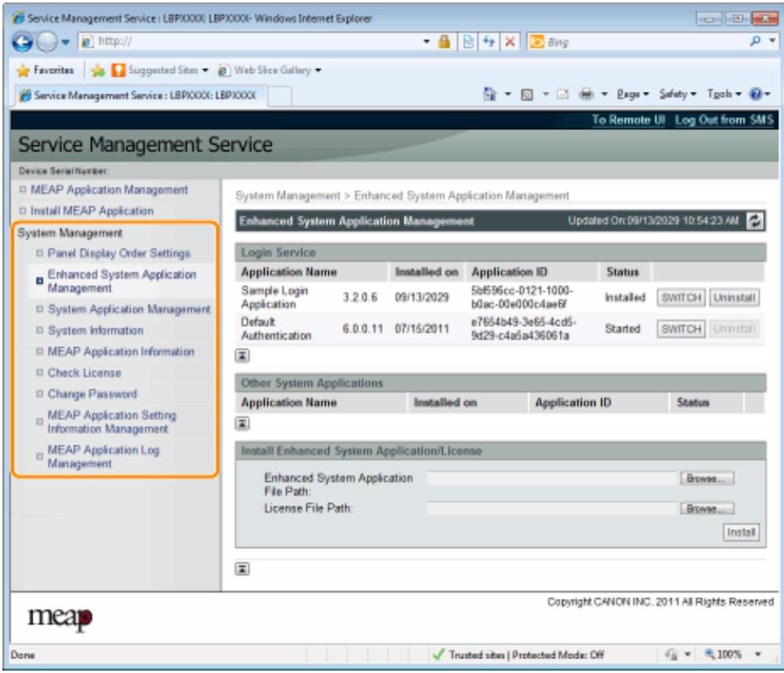Open Panel Display Order Settings

click(x=119, y=254)
